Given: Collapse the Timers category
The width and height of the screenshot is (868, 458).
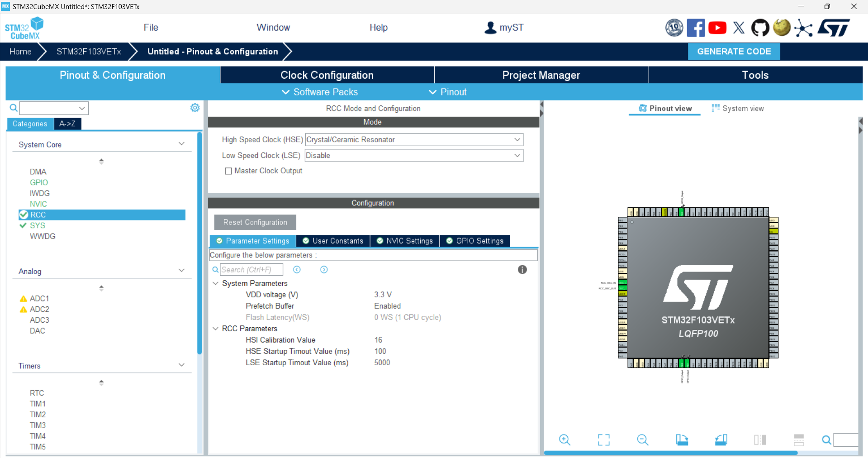Looking at the screenshot, I should tap(181, 365).
